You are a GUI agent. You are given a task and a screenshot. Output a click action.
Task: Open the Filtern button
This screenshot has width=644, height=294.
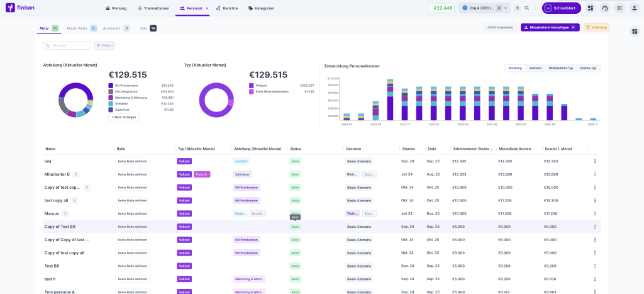point(104,45)
